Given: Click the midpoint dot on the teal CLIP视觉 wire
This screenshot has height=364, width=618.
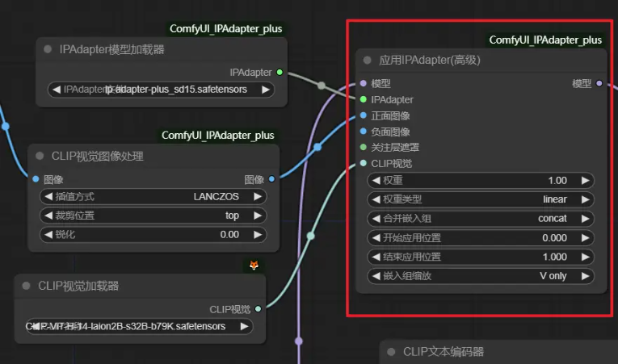Looking at the screenshot, I should click(x=310, y=236).
